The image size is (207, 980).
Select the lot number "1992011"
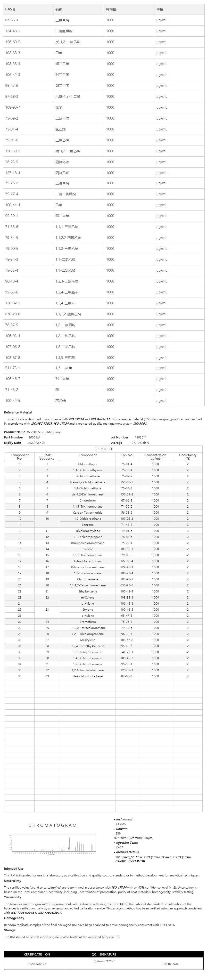click(141, 437)
